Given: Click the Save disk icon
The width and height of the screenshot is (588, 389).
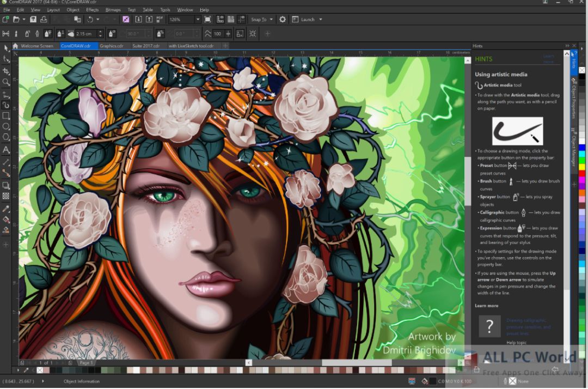Looking at the screenshot, I should [x=33, y=19].
